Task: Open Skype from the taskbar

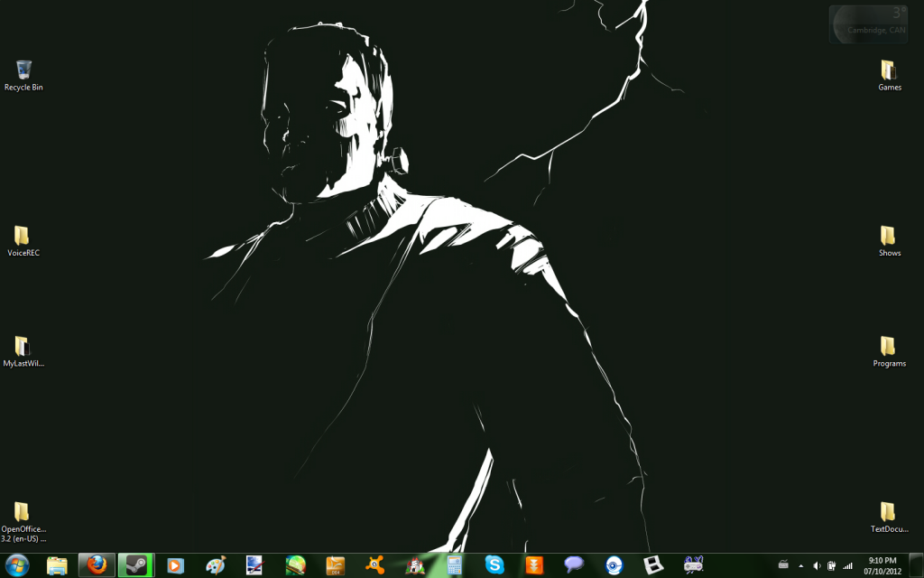Action: coord(494,565)
